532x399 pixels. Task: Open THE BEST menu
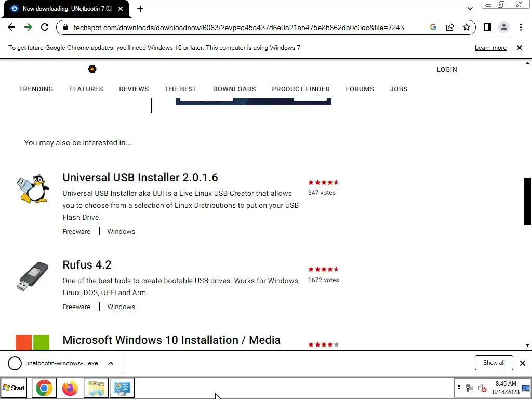pyautogui.click(x=181, y=89)
